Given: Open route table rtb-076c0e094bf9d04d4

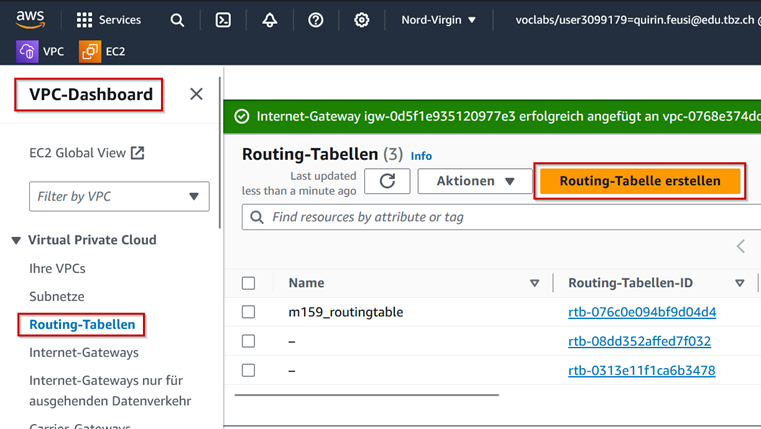Looking at the screenshot, I should coord(642,312).
